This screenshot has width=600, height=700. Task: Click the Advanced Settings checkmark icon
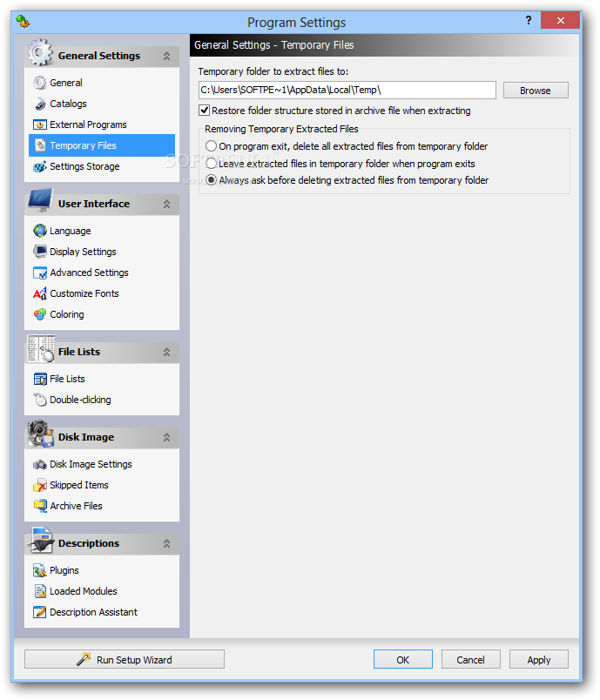pos(40,273)
